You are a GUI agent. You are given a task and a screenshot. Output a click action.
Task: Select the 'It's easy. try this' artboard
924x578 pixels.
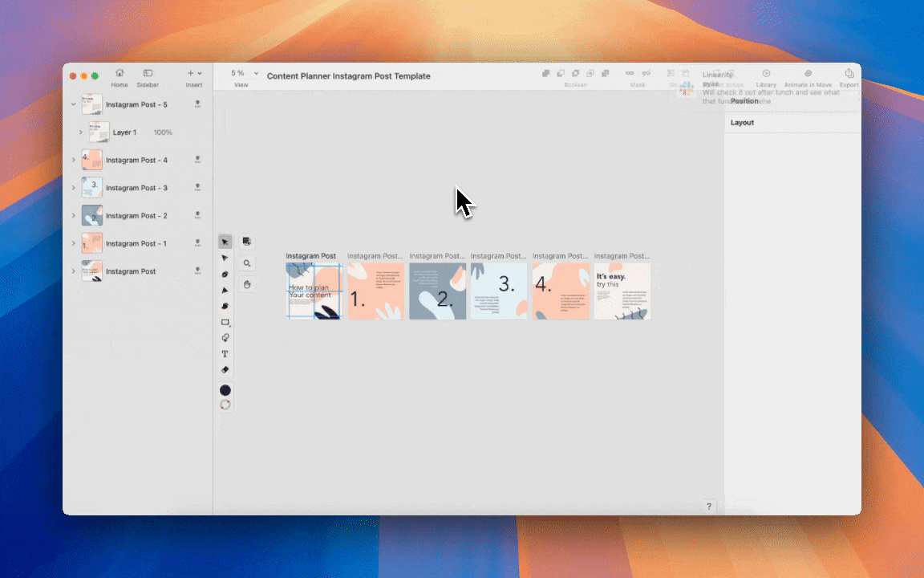pyautogui.click(x=622, y=291)
